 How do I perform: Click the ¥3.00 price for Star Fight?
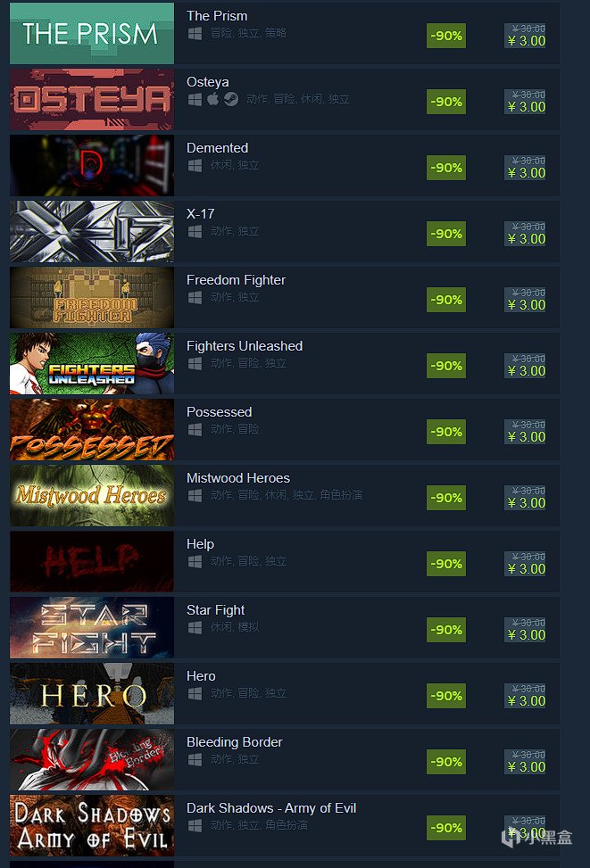[527, 635]
